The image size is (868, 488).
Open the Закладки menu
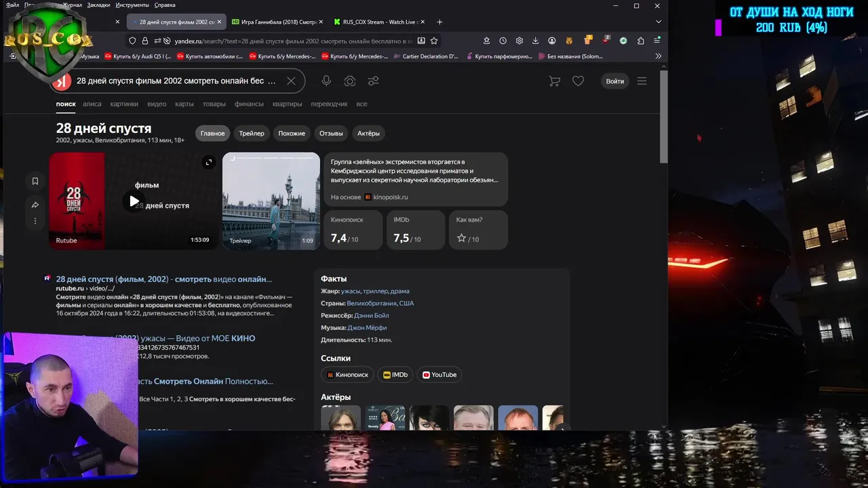[x=98, y=5]
